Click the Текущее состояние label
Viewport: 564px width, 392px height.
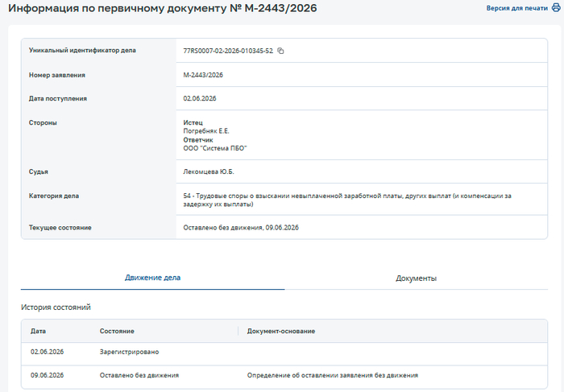tap(60, 228)
